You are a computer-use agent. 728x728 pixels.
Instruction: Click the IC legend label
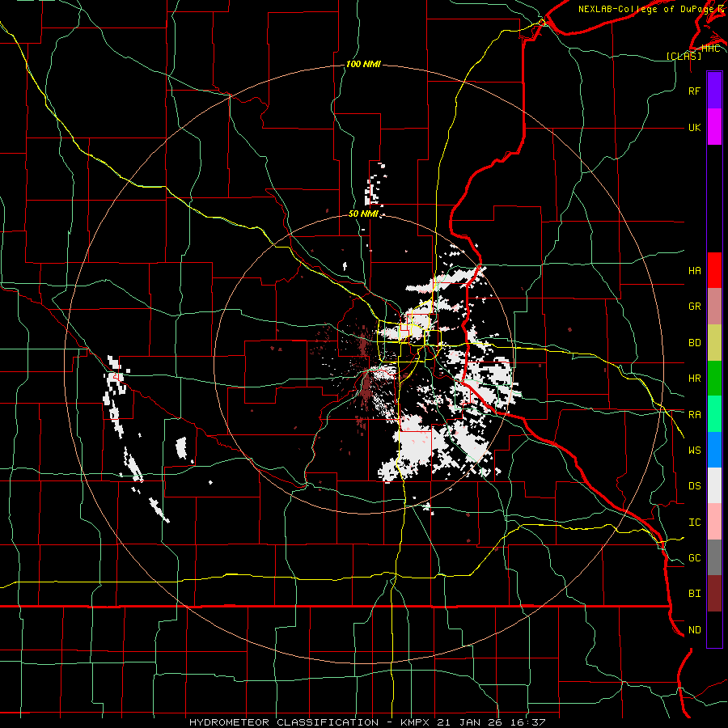(x=694, y=523)
